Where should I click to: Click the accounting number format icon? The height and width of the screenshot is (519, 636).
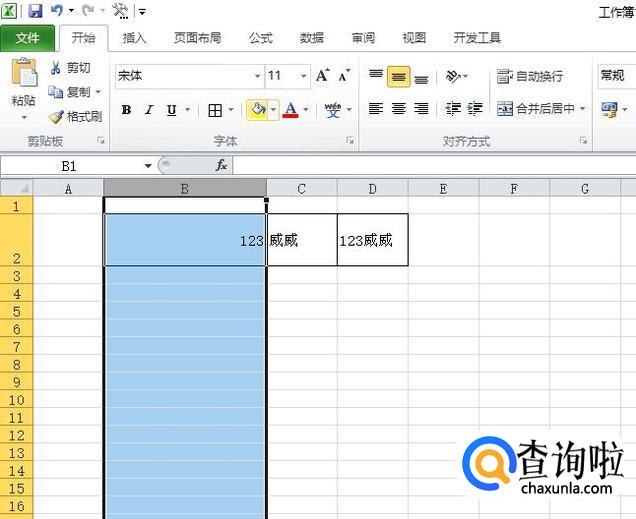(x=609, y=109)
